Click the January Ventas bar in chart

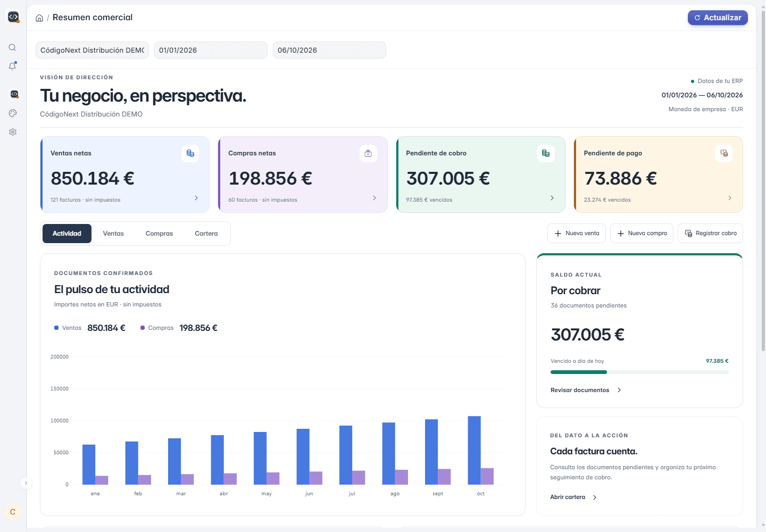89,464
